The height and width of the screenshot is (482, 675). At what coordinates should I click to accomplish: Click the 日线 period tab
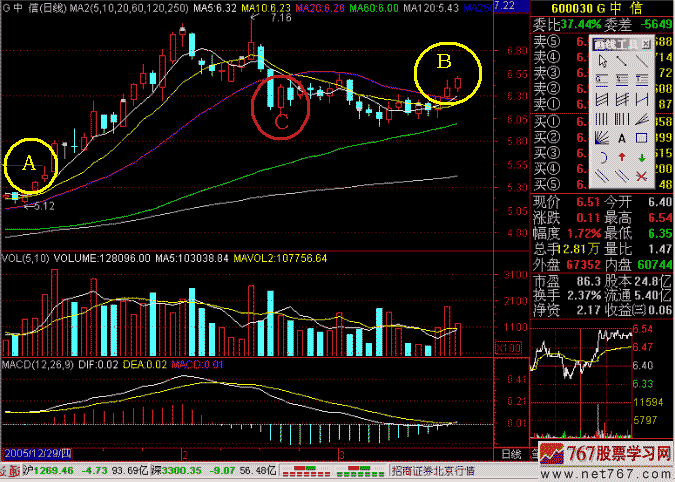coord(509,454)
